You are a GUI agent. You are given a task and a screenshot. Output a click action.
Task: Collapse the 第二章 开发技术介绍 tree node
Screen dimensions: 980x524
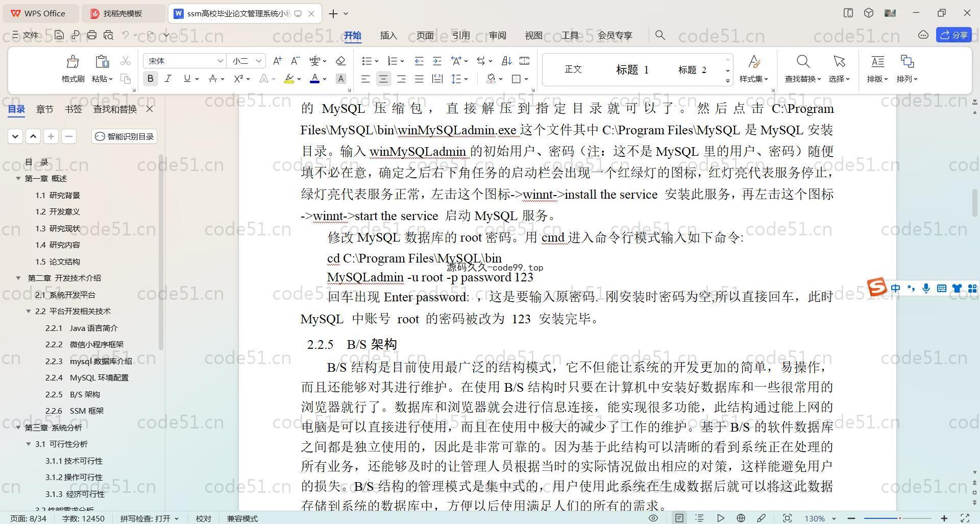coord(18,278)
